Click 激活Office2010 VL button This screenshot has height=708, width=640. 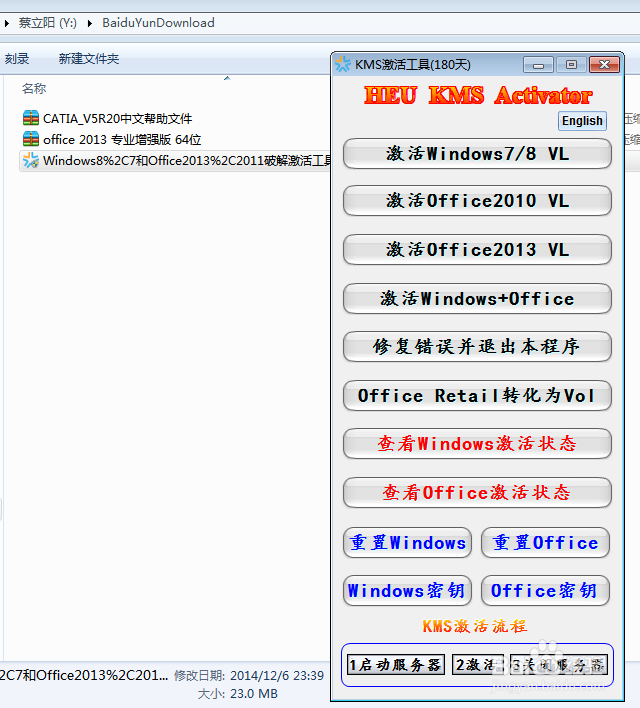point(477,201)
